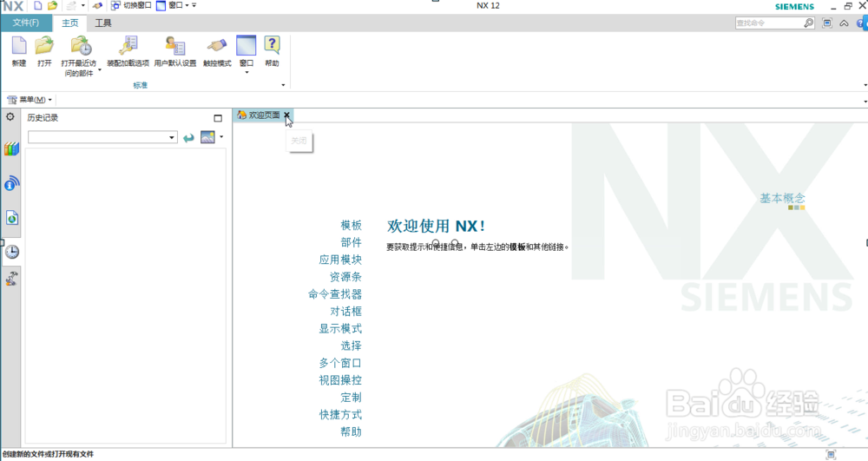Click the resource bar settings gear icon

[10, 117]
